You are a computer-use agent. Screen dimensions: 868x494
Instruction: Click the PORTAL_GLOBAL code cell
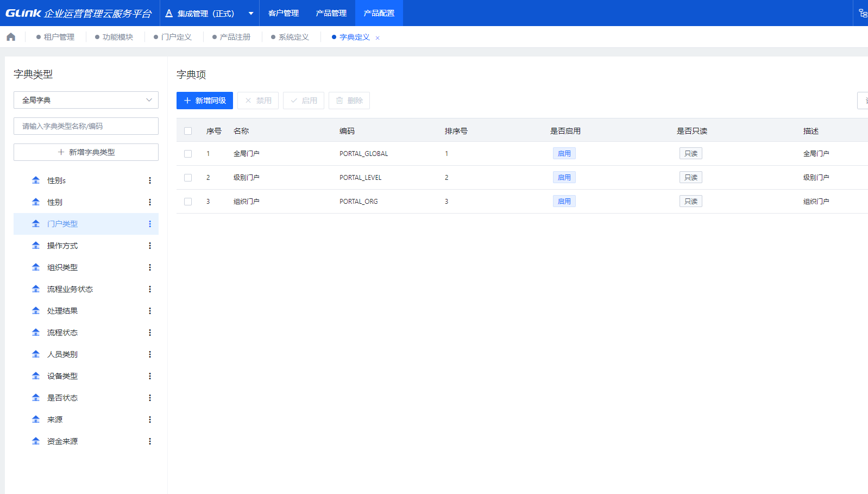364,154
